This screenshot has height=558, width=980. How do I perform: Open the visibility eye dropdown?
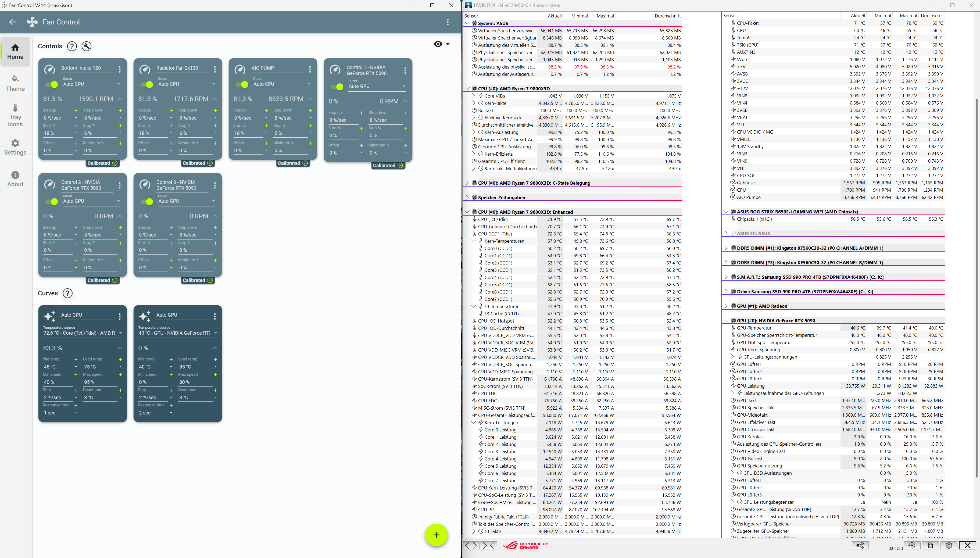(x=442, y=44)
